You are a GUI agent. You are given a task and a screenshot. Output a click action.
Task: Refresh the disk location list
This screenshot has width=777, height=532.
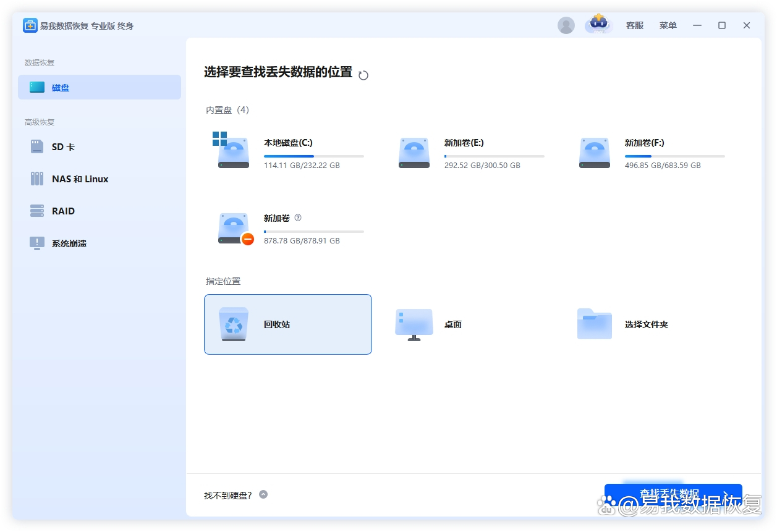[363, 75]
